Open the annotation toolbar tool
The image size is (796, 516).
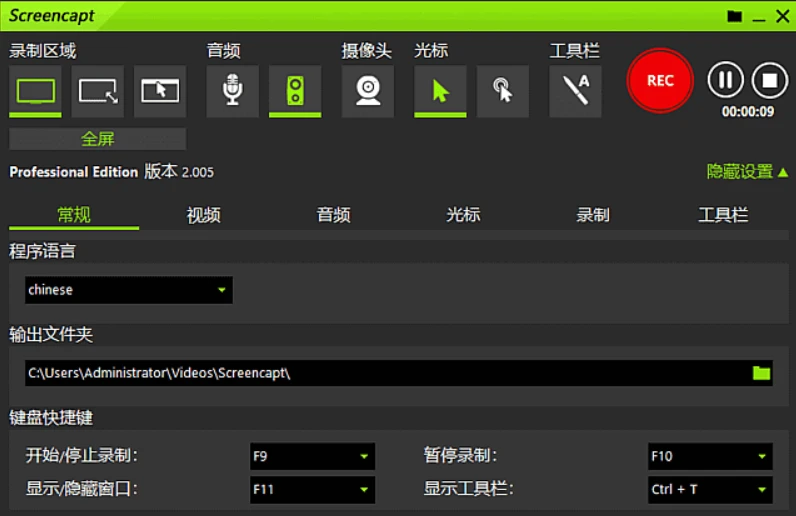[576, 91]
